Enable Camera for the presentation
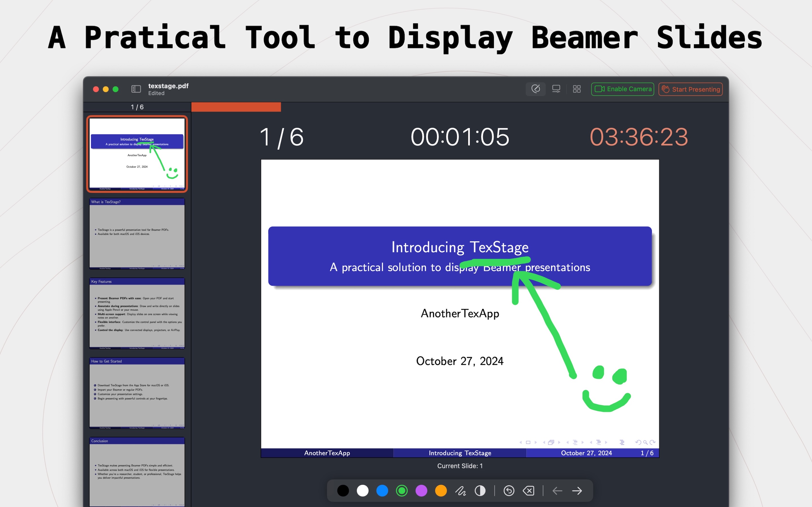 point(623,89)
